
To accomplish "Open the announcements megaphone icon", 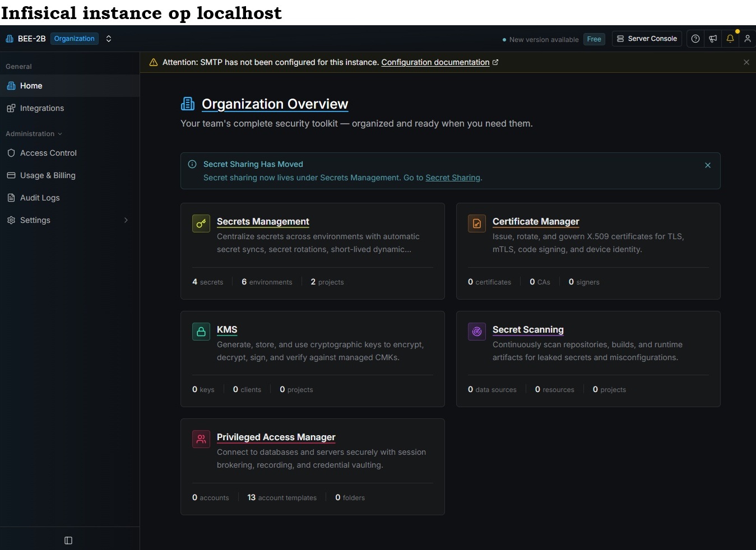I will (x=713, y=39).
